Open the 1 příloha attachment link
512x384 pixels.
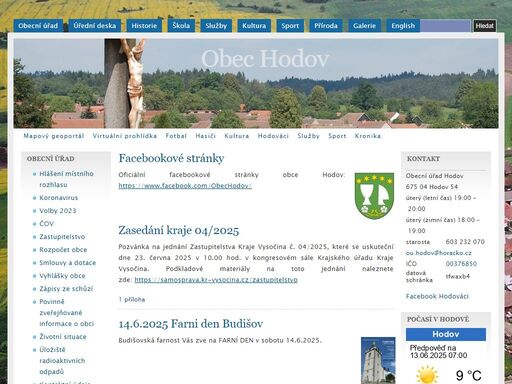pos(132,299)
